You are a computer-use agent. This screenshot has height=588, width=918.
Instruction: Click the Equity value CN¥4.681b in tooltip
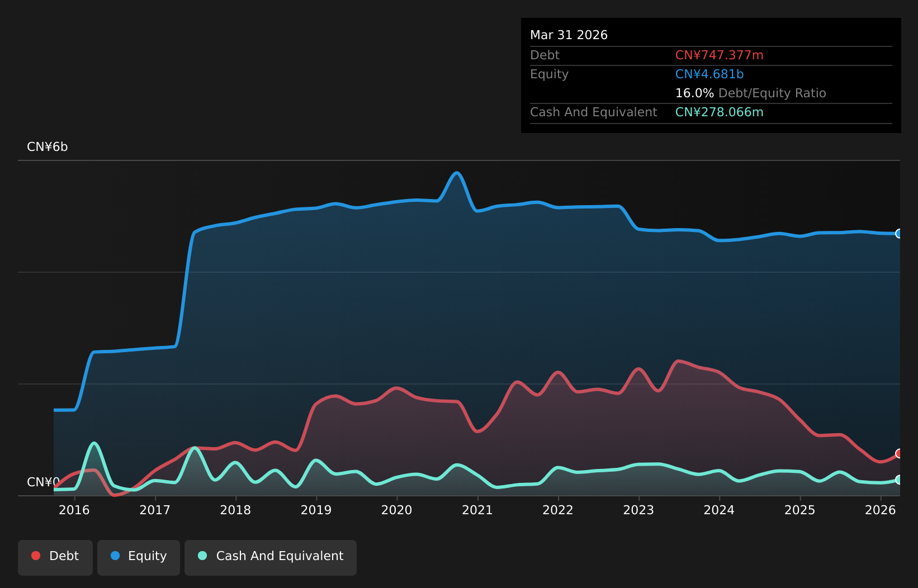709,74
